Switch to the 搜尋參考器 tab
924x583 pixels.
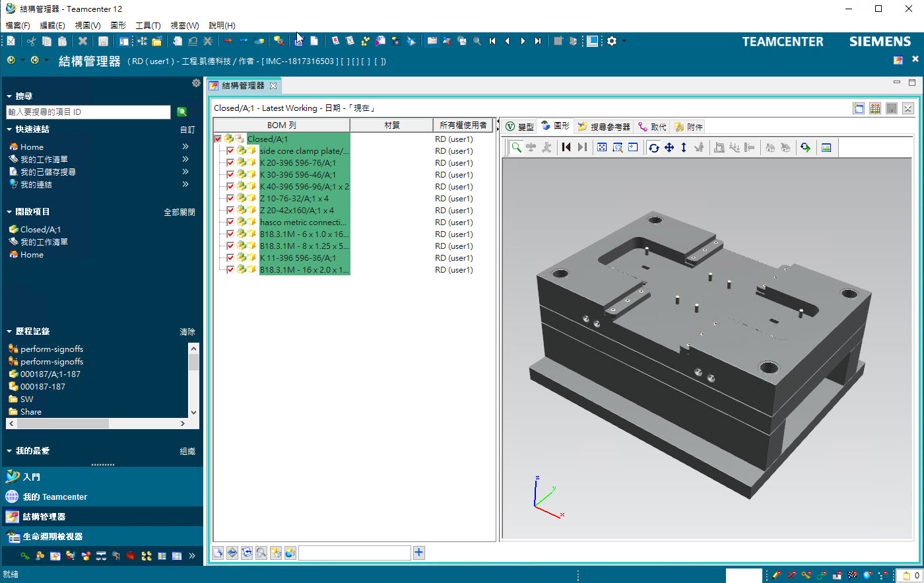point(603,127)
